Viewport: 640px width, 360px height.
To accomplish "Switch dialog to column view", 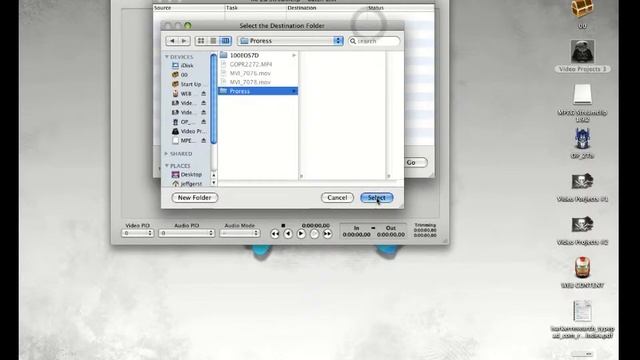I will (x=225, y=41).
